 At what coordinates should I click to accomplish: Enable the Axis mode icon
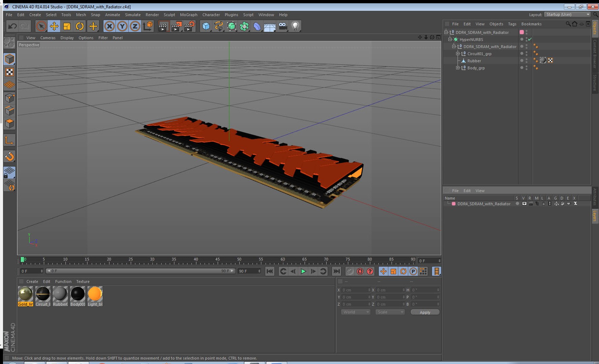9,140
